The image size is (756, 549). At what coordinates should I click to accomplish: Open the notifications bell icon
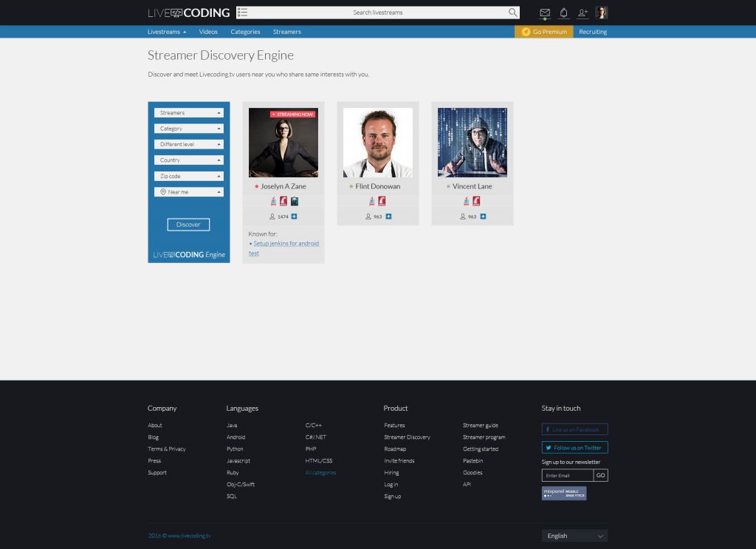[564, 13]
